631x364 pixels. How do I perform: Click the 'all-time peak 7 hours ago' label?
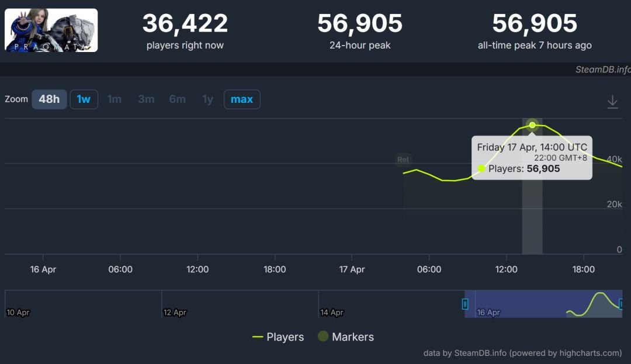(535, 46)
